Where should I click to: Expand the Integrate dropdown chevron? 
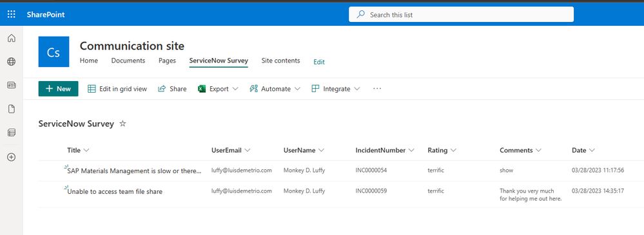tap(357, 89)
